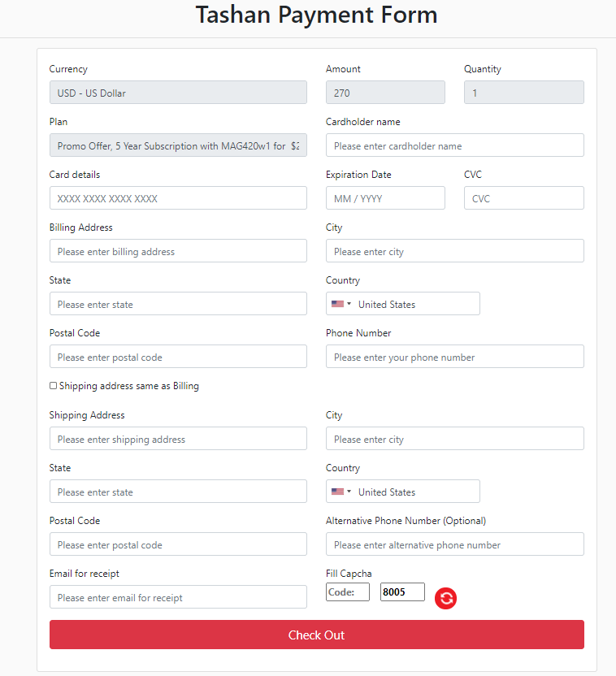Click the Plan label
The height and width of the screenshot is (676, 616).
59,122
